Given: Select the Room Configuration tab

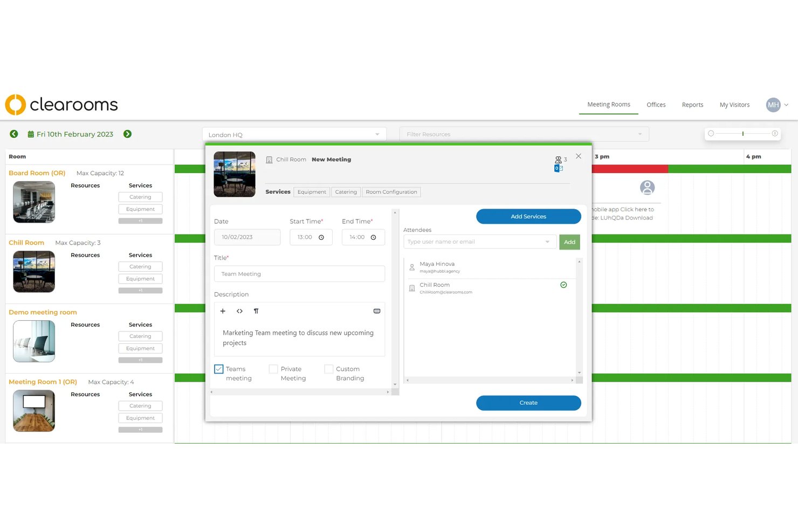Looking at the screenshot, I should (x=391, y=192).
